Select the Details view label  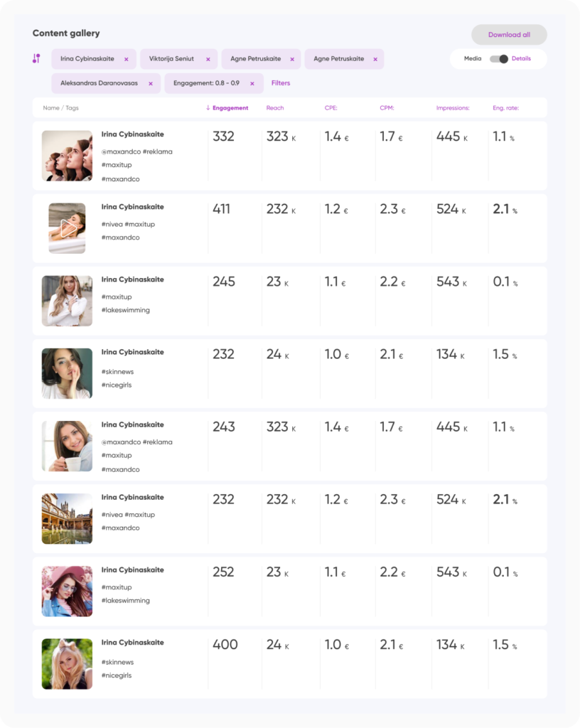point(521,58)
